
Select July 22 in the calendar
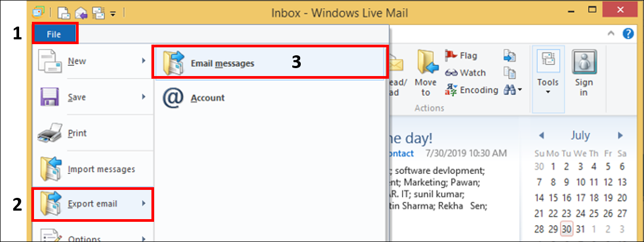click(x=553, y=213)
